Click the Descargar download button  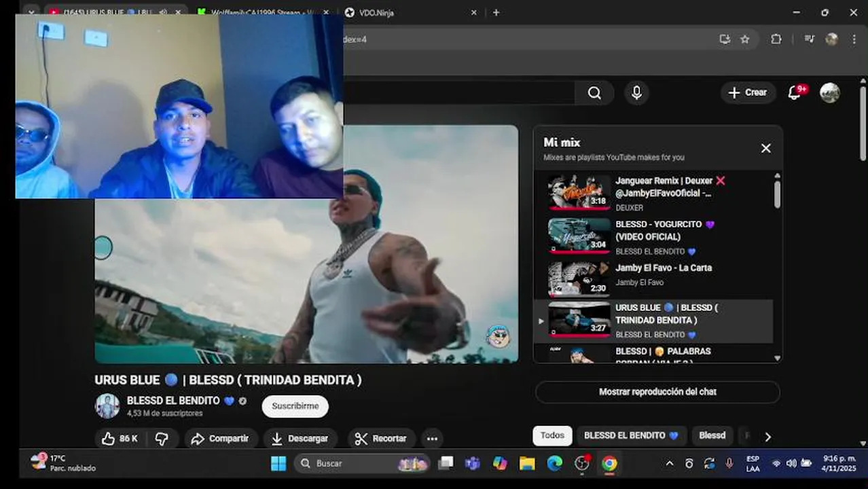[300, 439]
